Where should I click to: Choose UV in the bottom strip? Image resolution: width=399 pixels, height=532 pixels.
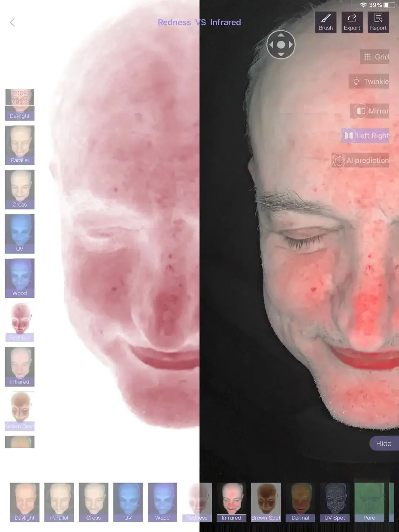click(128, 502)
